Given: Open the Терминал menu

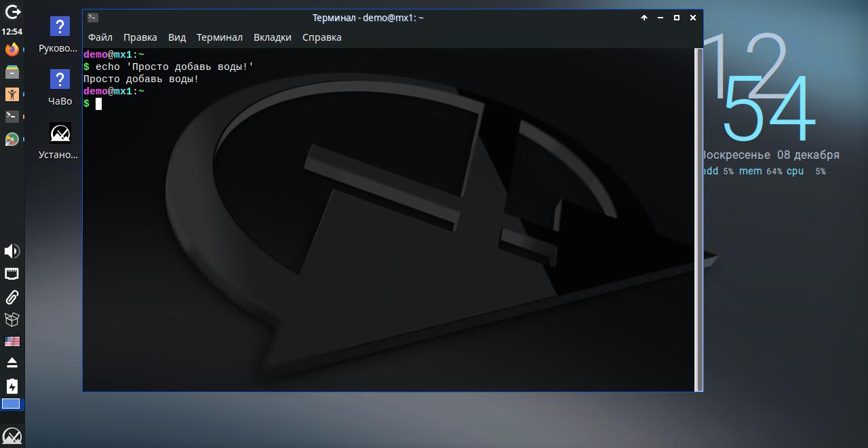Looking at the screenshot, I should pos(220,37).
